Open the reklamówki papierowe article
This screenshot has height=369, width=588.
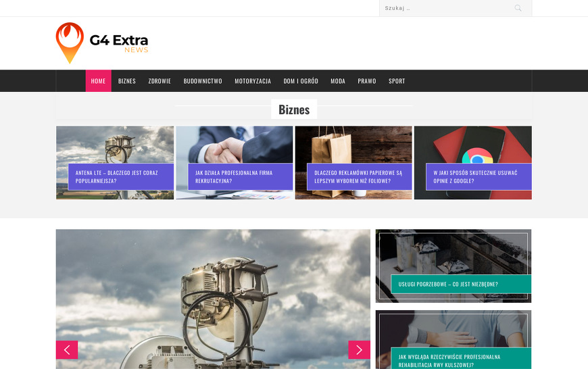tap(360, 176)
